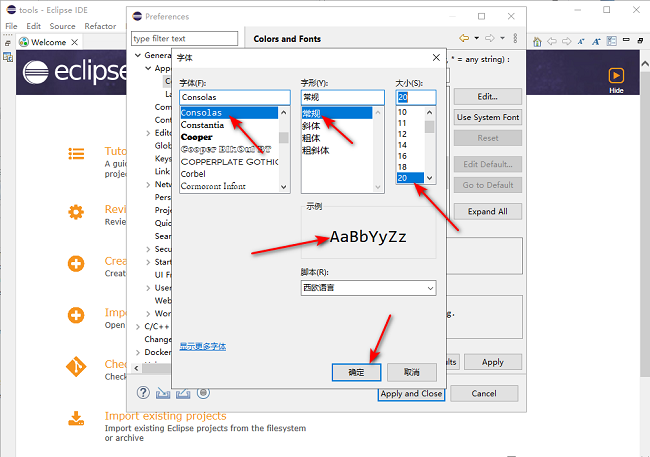Select size 14 in size list
Screen dimensions: 650x457
(402, 145)
